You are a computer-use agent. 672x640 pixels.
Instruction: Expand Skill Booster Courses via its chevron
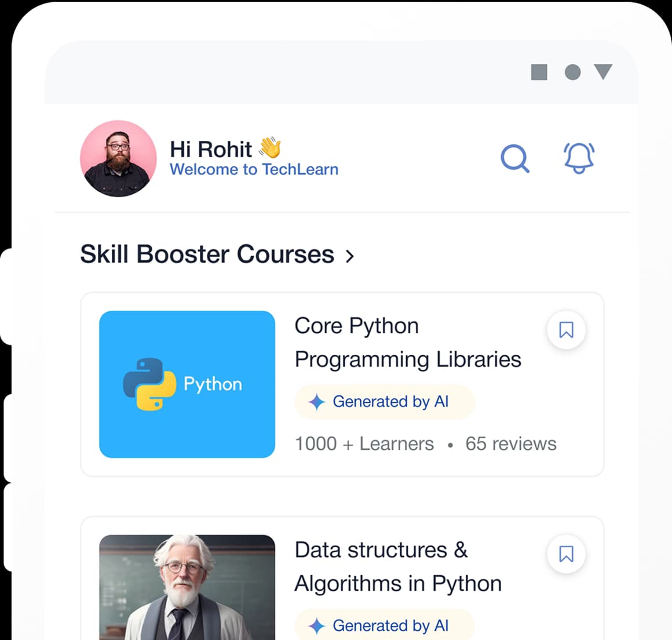349,256
